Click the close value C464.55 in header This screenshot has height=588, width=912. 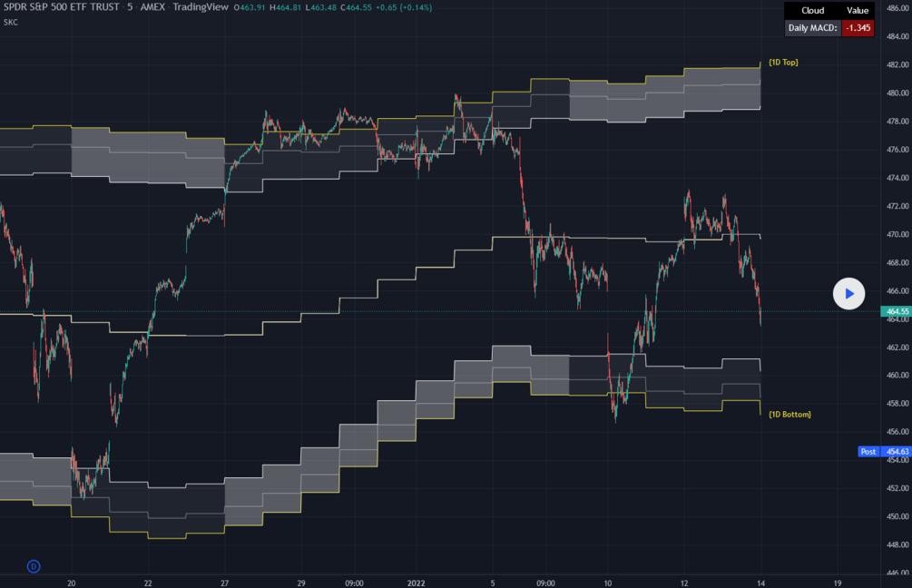point(356,7)
